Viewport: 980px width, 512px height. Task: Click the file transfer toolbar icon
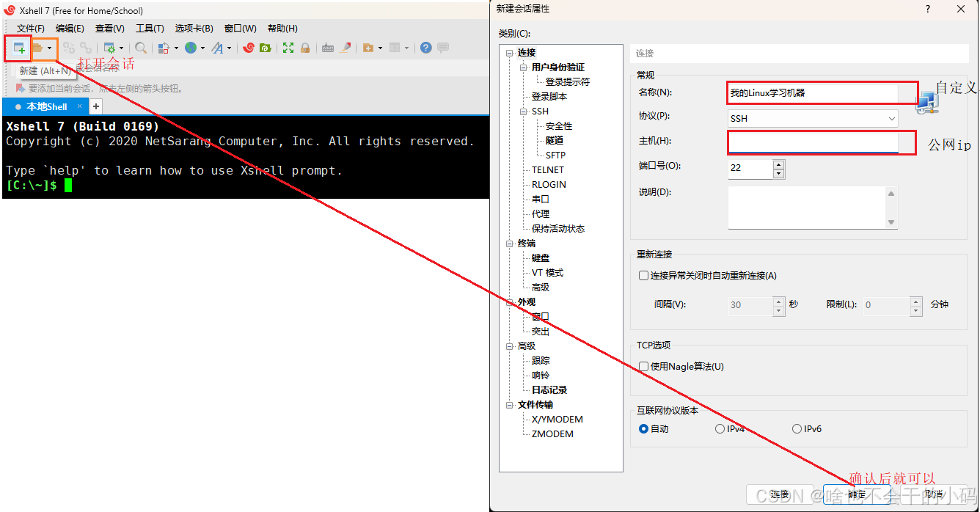point(164,48)
